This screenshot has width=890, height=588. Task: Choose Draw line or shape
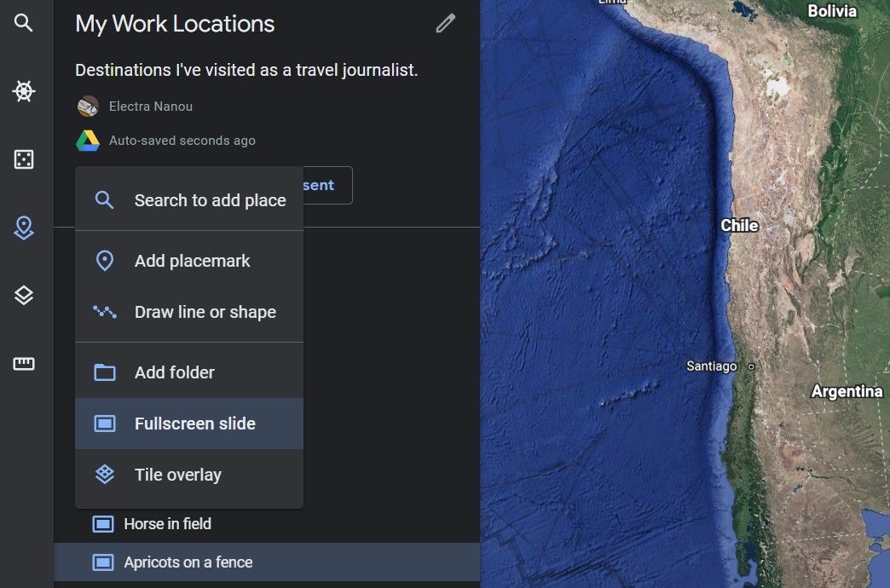tap(189, 312)
